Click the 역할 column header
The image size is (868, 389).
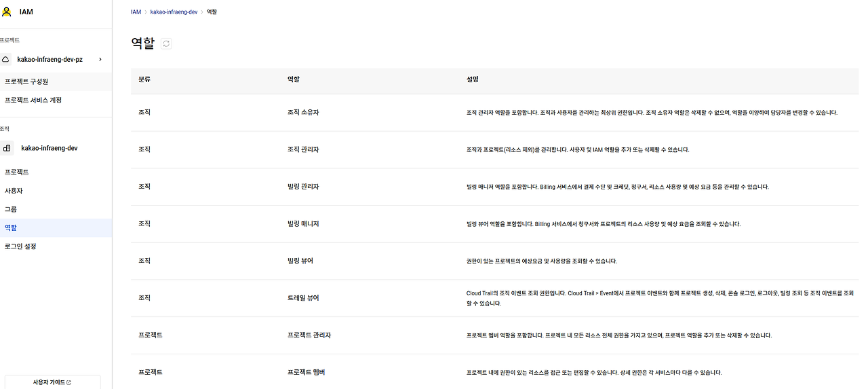pyautogui.click(x=294, y=79)
